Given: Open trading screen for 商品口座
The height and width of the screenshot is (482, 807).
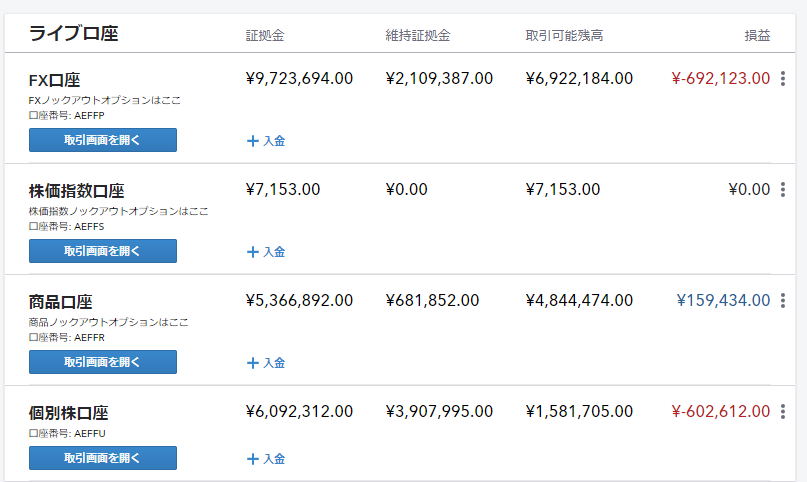Looking at the screenshot, I should [103, 362].
